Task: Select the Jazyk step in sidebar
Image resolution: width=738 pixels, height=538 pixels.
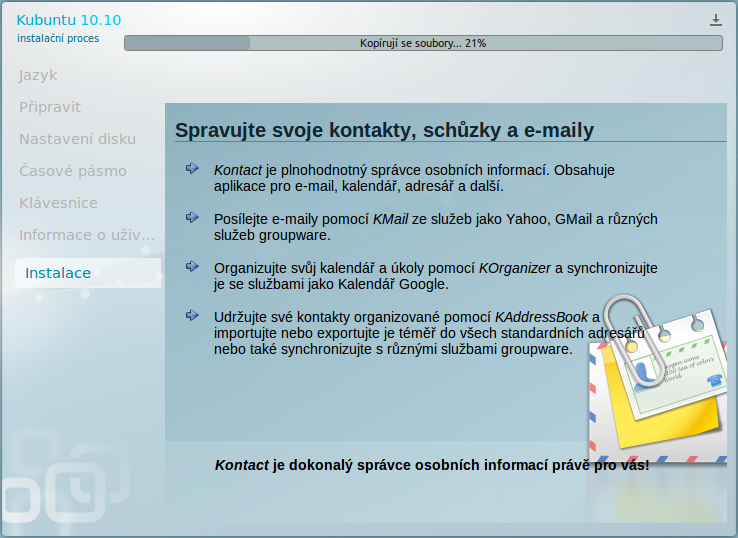Action: (38, 75)
